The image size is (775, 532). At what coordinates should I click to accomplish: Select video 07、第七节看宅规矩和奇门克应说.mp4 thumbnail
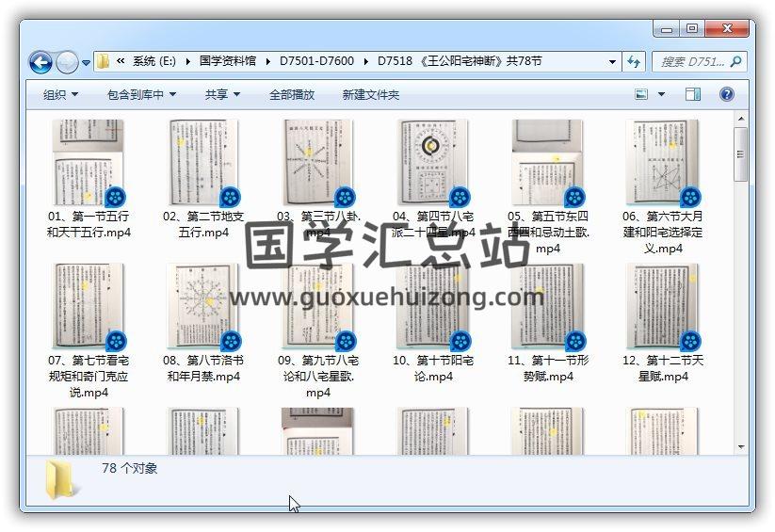tap(88, 306)
